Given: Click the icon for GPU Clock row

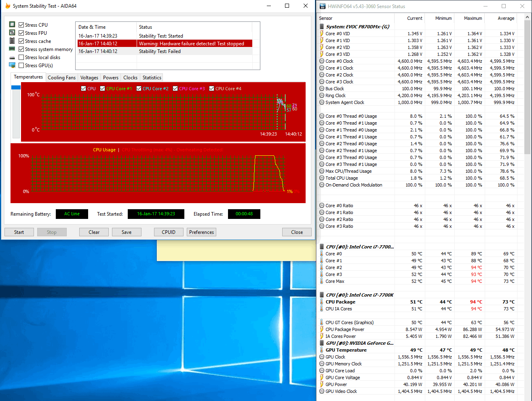Looking at the screenshot, I should 322,357.
